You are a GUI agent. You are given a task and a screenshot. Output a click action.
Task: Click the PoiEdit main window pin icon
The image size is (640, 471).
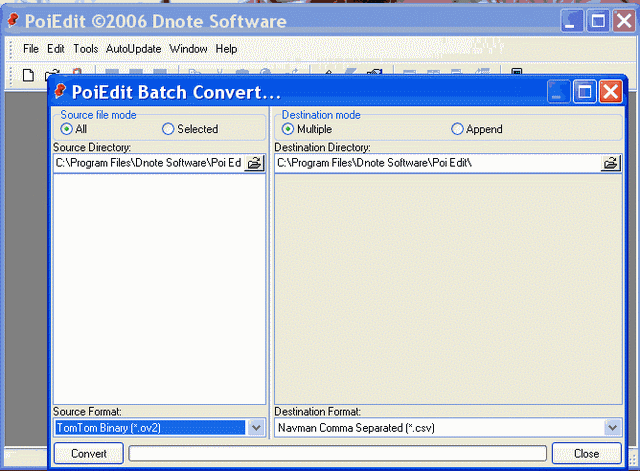click(13, 21)
